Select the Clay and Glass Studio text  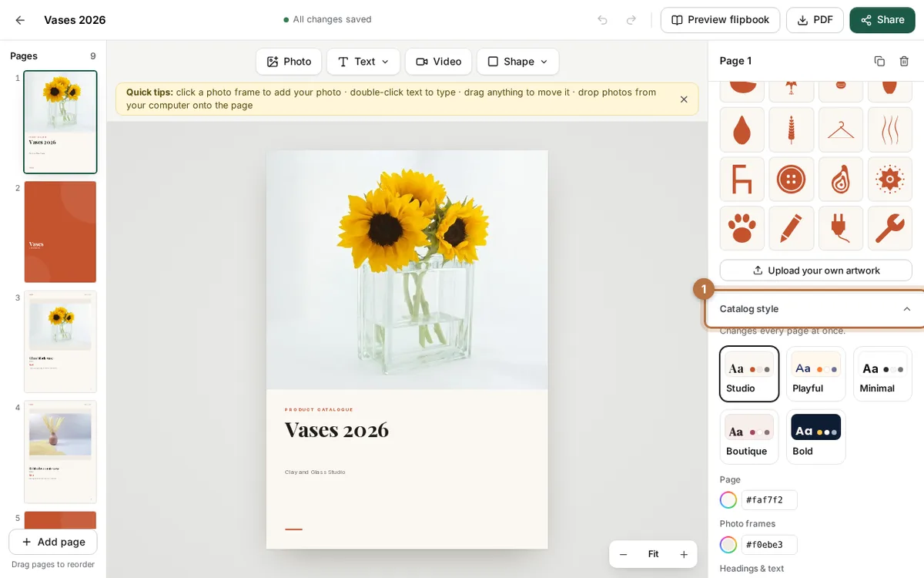315,472
